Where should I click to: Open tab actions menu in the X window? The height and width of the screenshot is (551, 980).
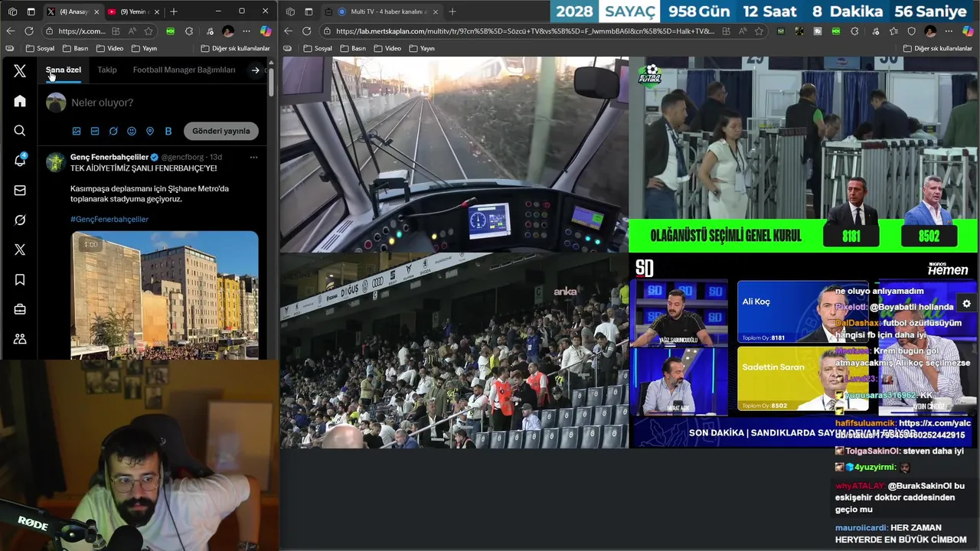(x=31, y=11)
